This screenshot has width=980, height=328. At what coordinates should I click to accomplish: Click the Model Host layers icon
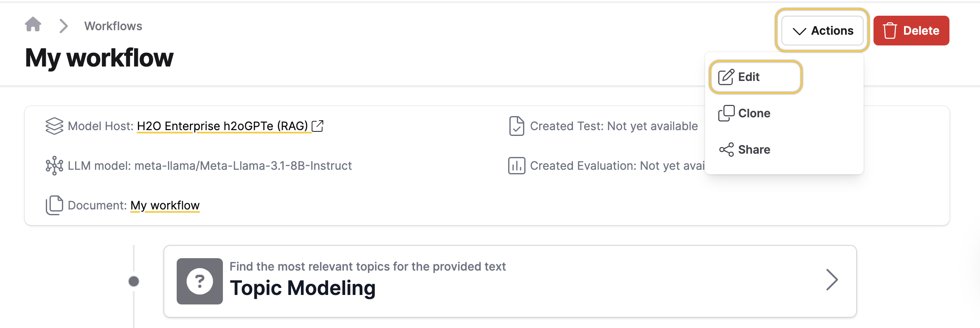[54, 126]
